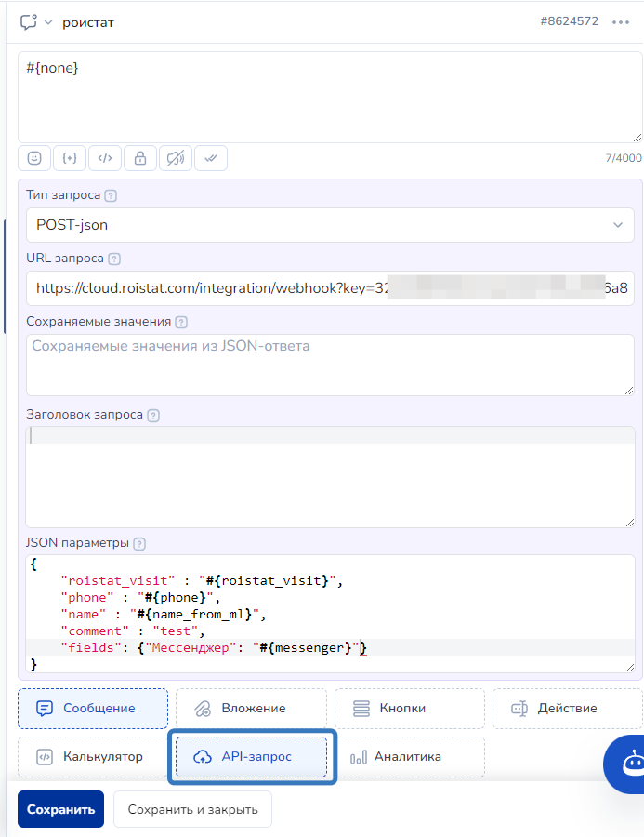Click the insert variable braces icon
Screen dimensions: 644x837
70,158
